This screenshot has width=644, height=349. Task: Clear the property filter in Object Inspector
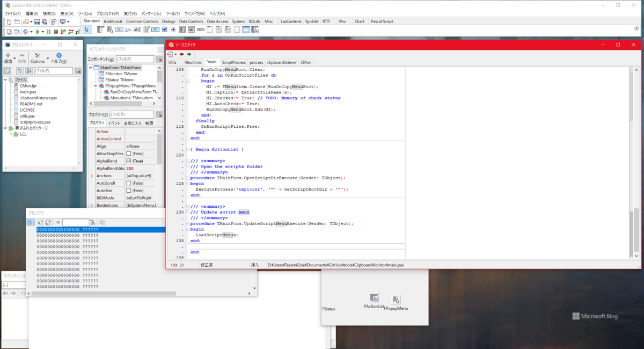pyautogui.click(x=159, y=114)
